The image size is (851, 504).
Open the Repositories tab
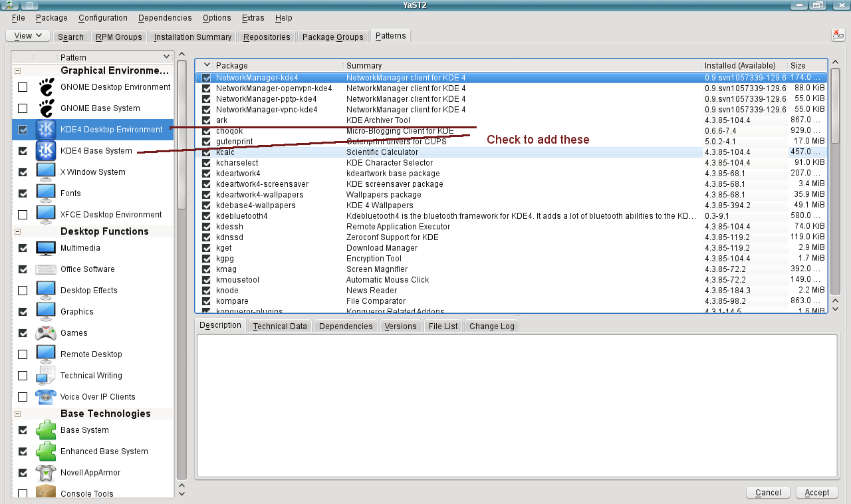(x=267, y=37)
